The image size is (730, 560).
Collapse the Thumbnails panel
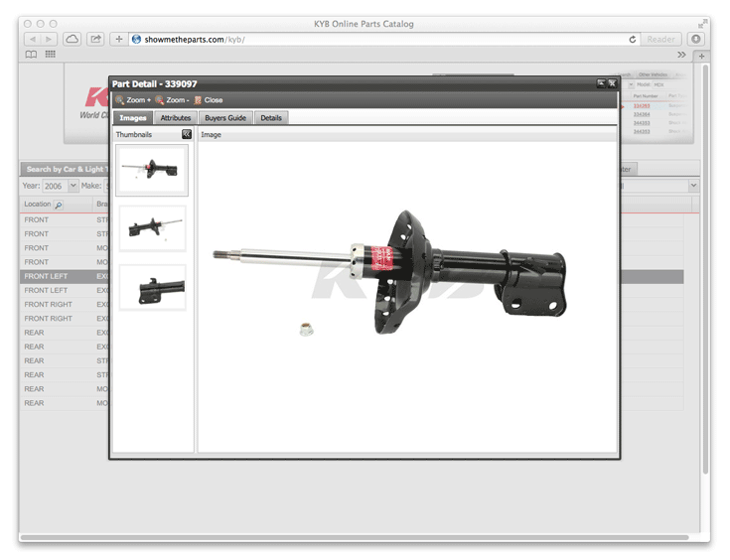click(187, 134)
